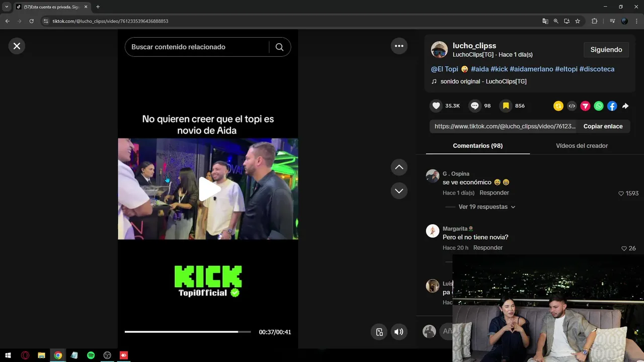
Task: Close the TikTok browser tab
Action: [86, 7]
